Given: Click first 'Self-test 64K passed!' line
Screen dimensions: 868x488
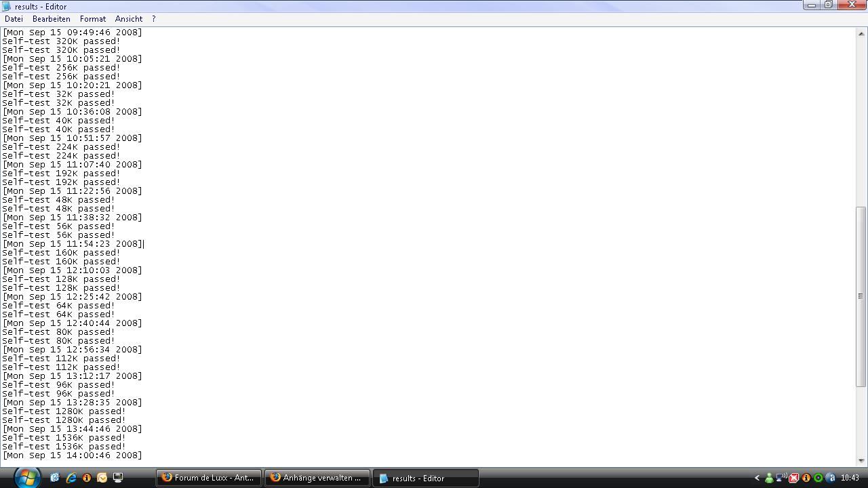Looking at the screenshot, I should click(58, 305).
